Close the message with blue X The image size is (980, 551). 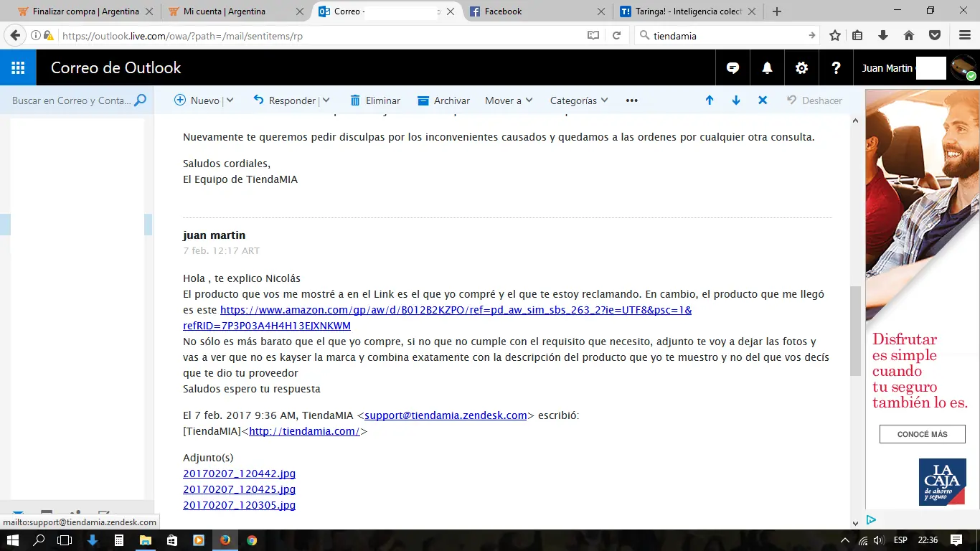click(763, 100)
